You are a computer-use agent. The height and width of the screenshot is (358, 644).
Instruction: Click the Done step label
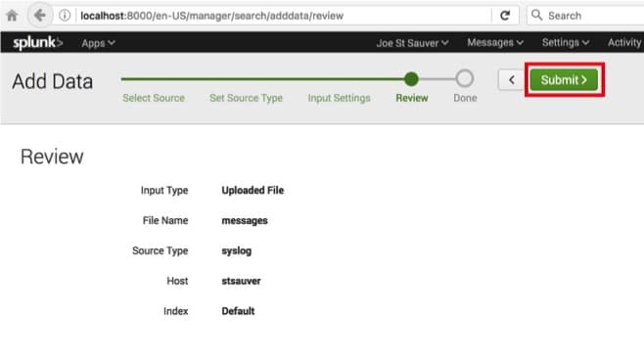465,98
